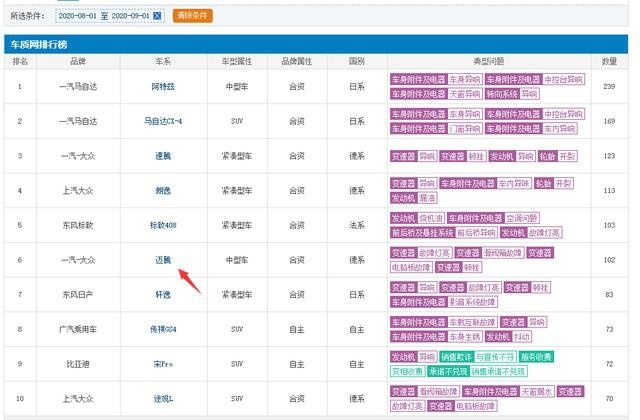Select the complaint count 103

pyautogui.click(x=609, y=225)
